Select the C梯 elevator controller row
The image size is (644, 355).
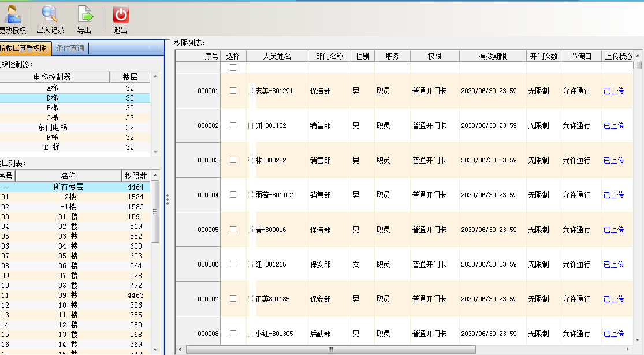tap(75, 117)
